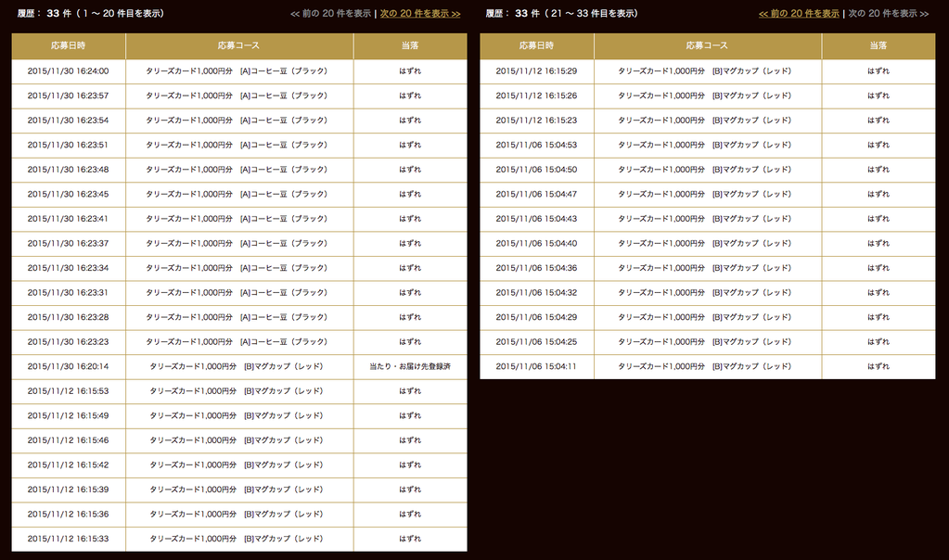Click はずれ result in 16:23:23 row
The image size is (949, 560).
pyautogui.click(x=410, y=342)
